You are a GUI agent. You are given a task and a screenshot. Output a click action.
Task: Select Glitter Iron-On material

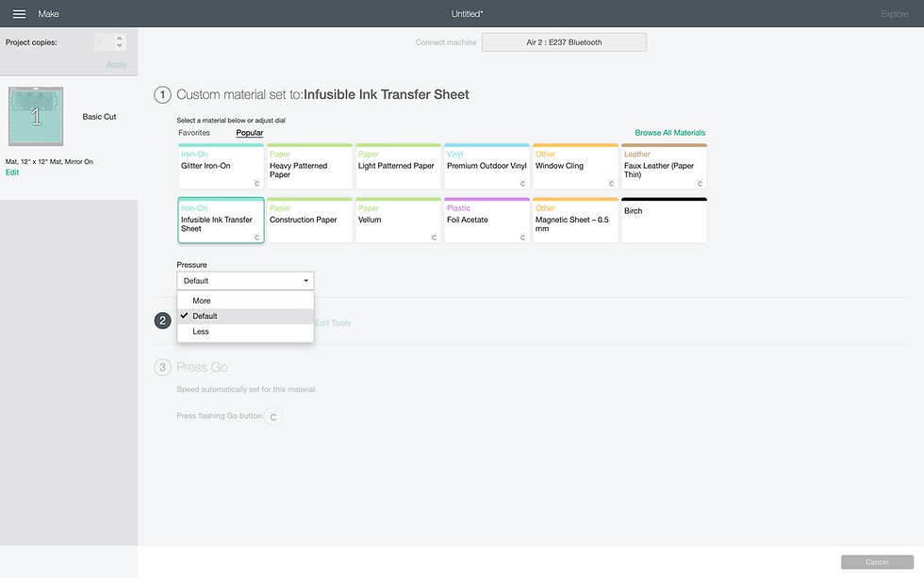(221, 166)
